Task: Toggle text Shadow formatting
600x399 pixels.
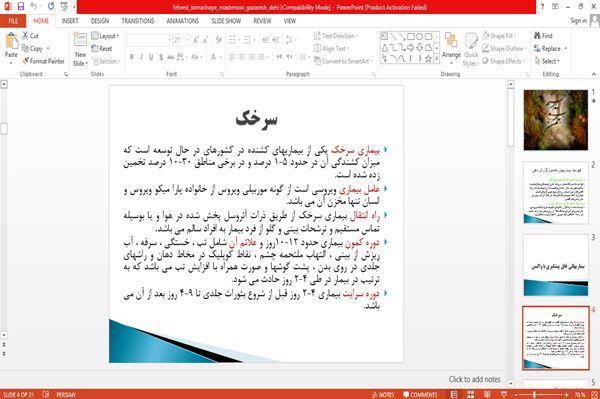Action: click(x=161, y=57)
